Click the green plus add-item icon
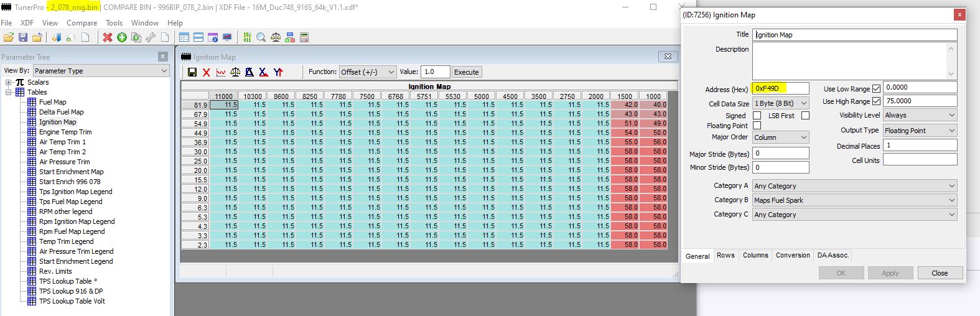This screenshot has width=980, height=316. 122,37
